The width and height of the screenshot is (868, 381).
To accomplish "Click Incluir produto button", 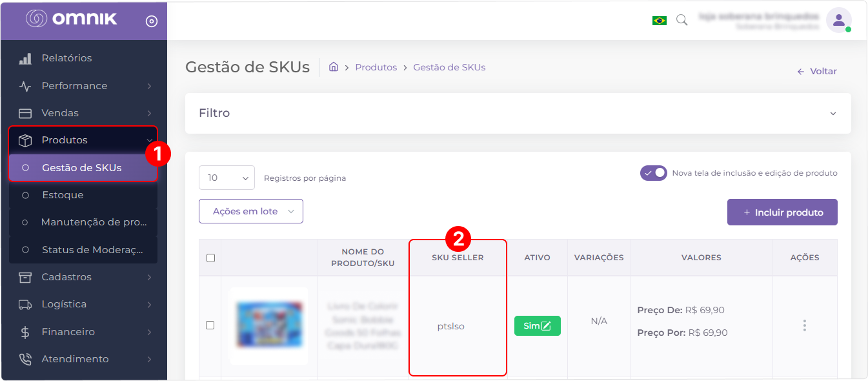I will click(782, 212).
